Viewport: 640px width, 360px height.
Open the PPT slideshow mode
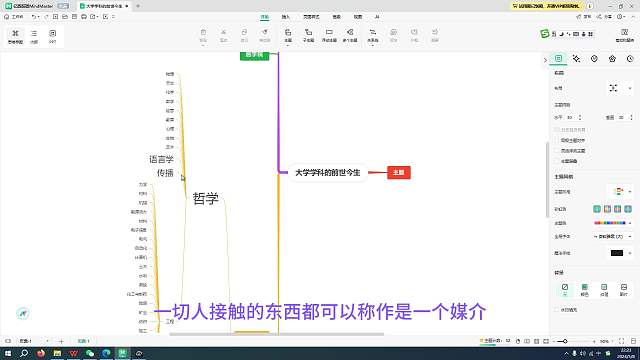pos(53,36)
